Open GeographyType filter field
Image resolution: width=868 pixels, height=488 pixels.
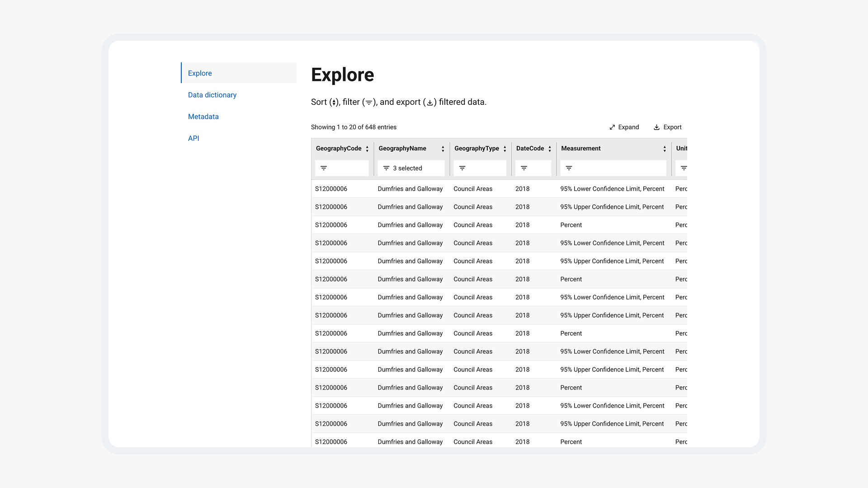pyautogui.click(x=480, y=168)
